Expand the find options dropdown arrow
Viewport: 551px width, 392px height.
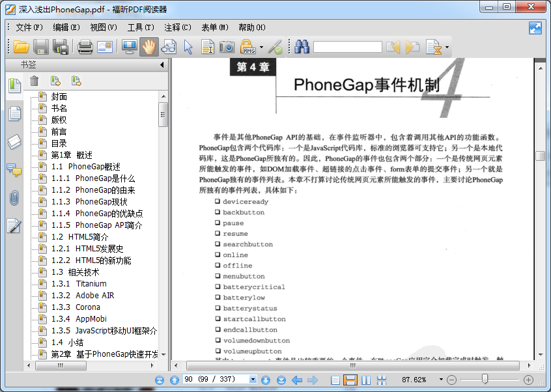(x=447, y=47)
